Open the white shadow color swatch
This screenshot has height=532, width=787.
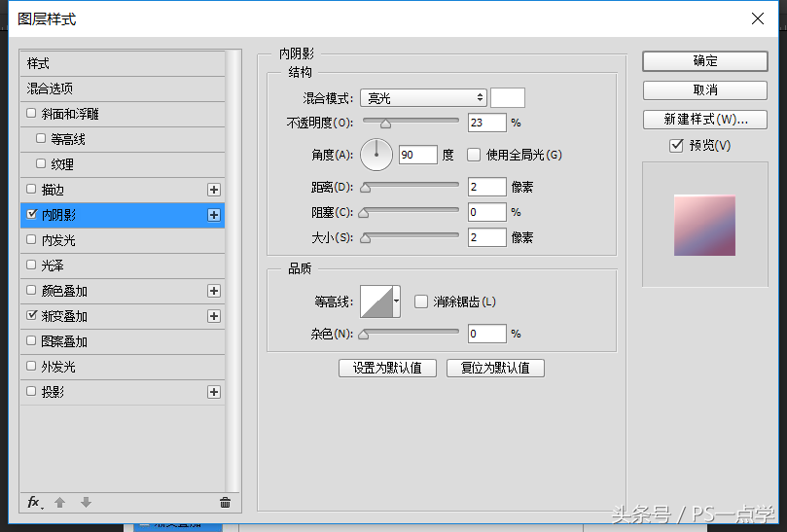coord(508,98)
